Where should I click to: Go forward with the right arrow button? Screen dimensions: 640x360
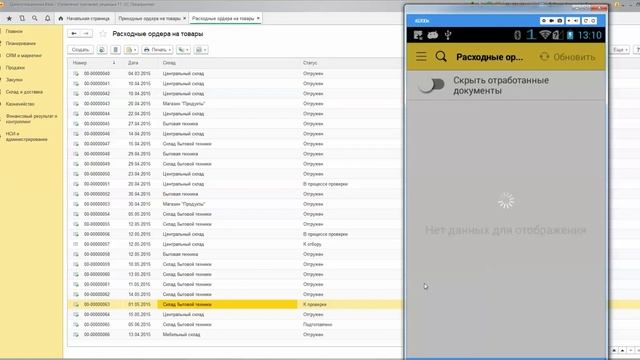pyautogui.click(x=86, y=33)
